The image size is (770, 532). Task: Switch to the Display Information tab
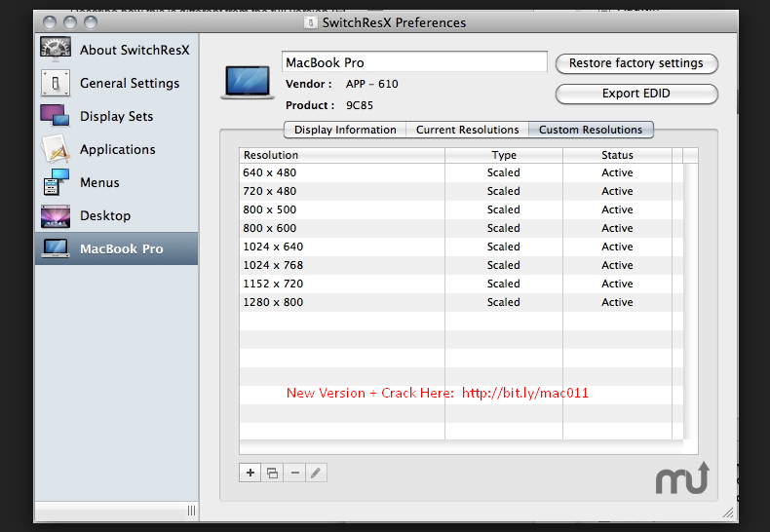345,130
